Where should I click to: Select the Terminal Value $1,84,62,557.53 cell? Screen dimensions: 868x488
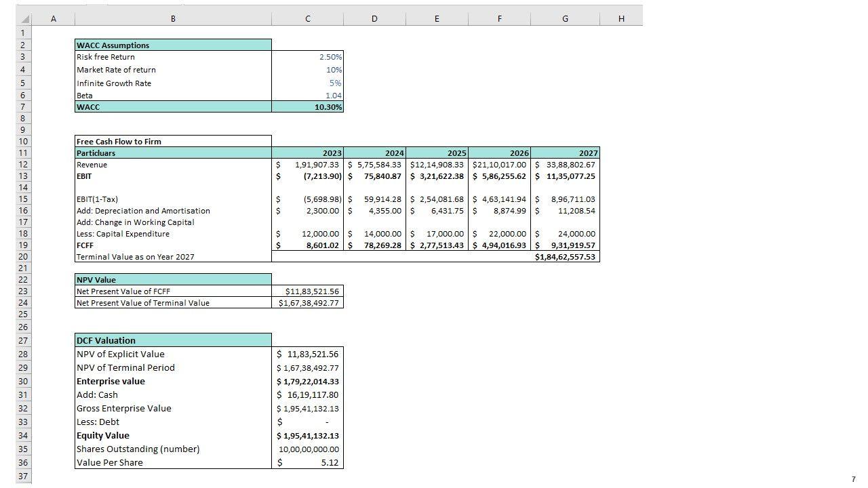(x=566, y=257)
